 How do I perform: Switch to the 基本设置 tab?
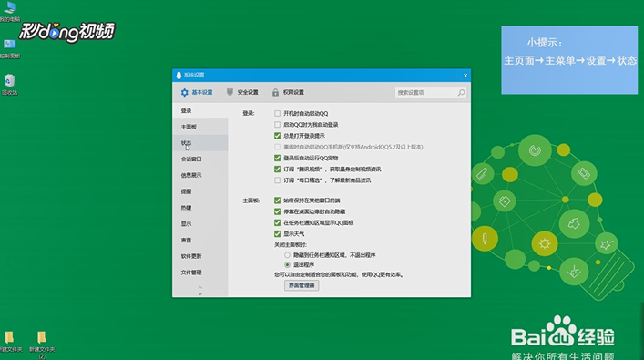(197, 92)
